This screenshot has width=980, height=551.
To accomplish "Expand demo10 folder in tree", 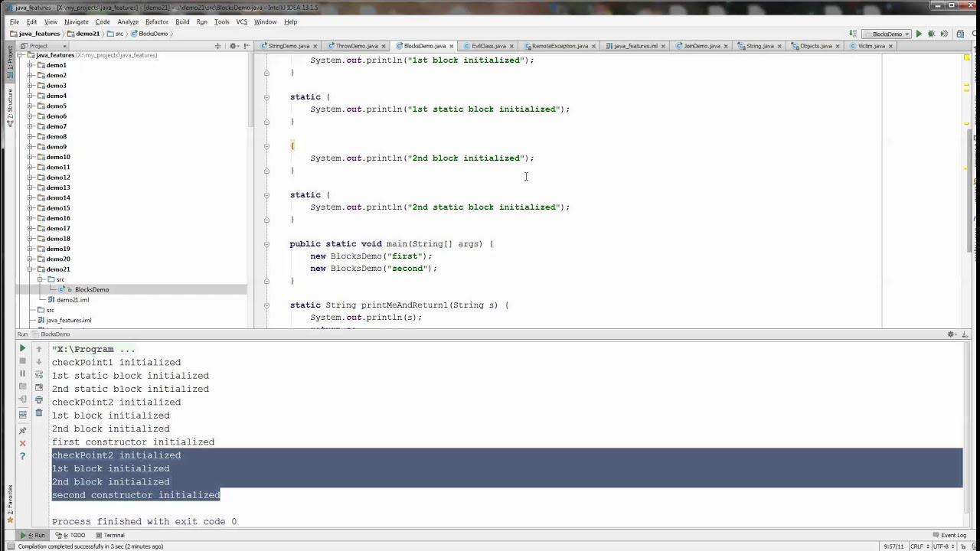I will [x=30, y=157].
